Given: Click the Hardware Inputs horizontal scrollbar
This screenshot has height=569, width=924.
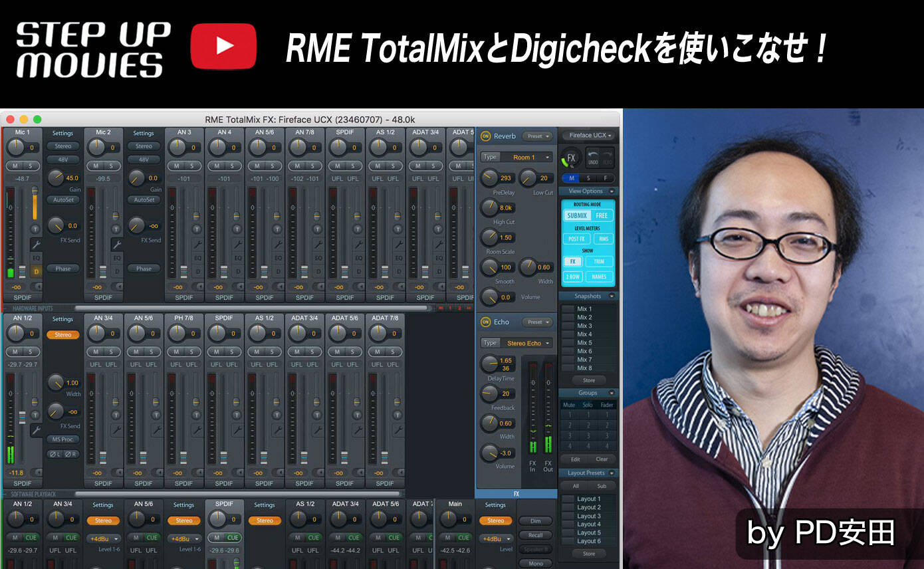Looking at the screenshot, I should pyautogui.click(x=251, y=308).
